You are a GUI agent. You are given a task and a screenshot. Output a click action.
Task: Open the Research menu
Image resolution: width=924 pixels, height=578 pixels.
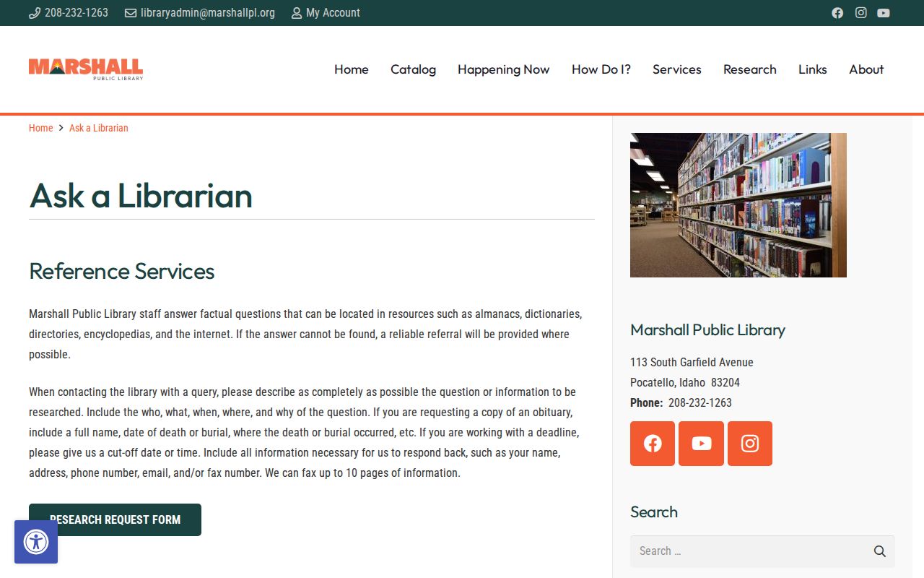tap(750, 69)
